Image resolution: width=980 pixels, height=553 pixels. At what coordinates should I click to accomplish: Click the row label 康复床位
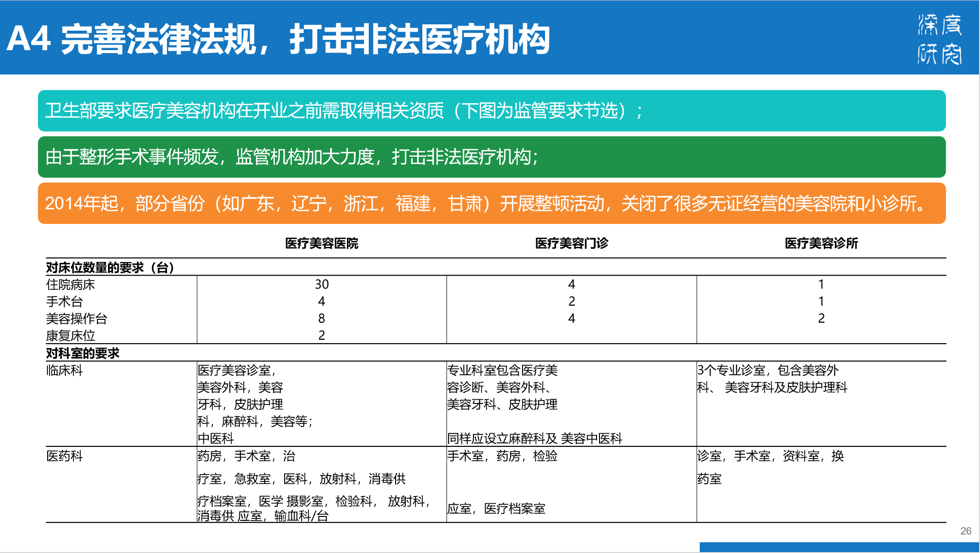(x=71, y=335)
